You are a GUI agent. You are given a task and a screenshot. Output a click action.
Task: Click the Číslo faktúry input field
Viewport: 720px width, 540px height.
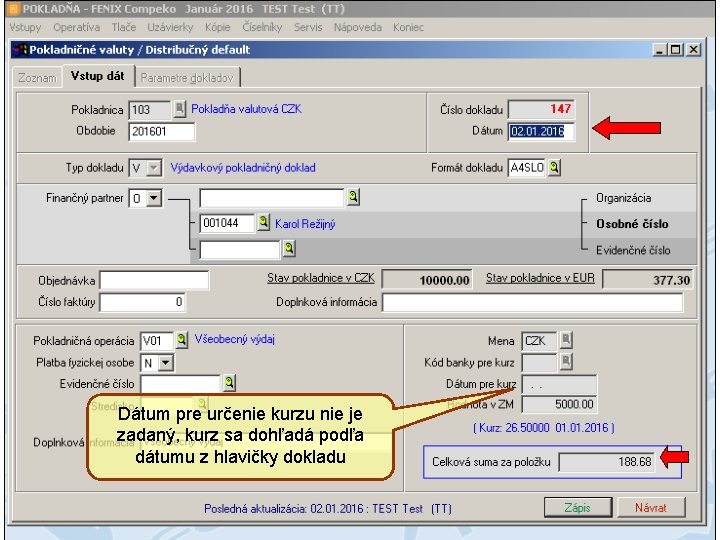point(143,302)
